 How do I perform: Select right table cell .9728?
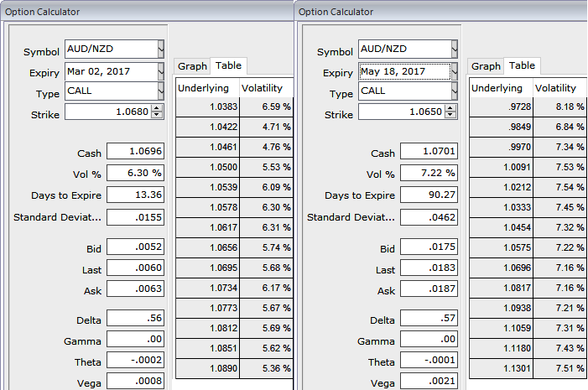coord(501,107)
